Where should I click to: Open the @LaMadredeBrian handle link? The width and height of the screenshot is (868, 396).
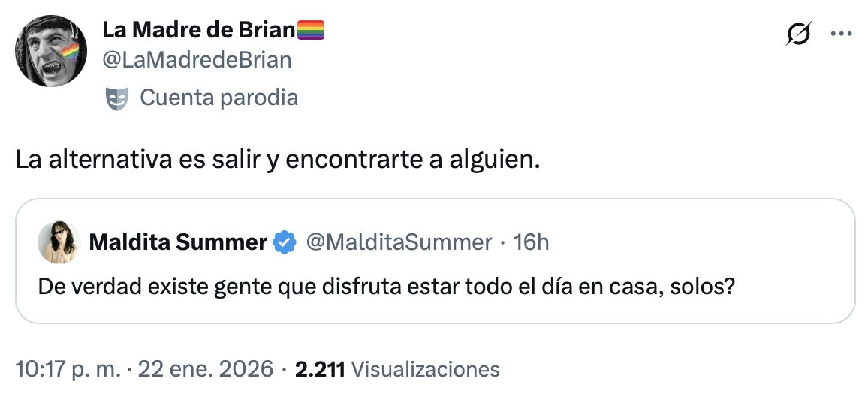[196, 60]
